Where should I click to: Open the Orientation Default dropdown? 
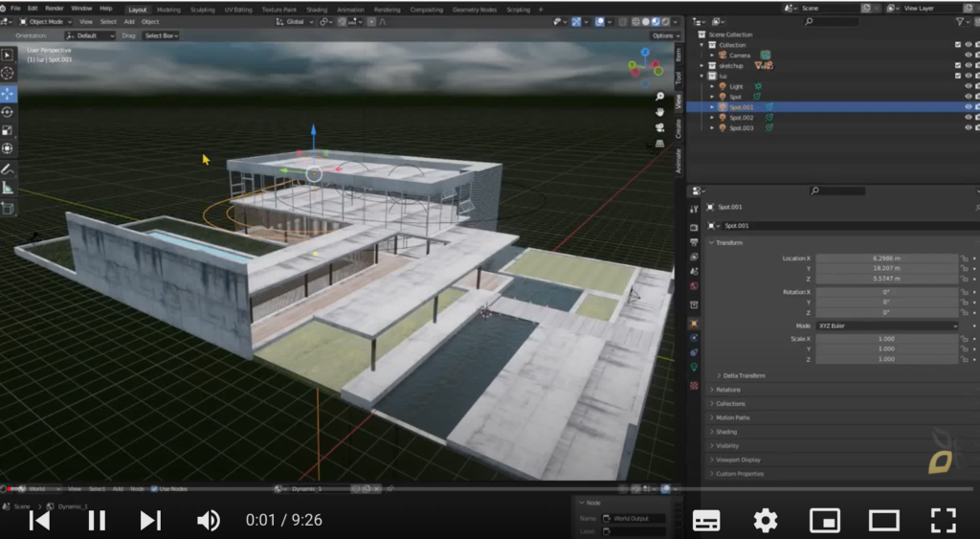(x=90, y=35)
